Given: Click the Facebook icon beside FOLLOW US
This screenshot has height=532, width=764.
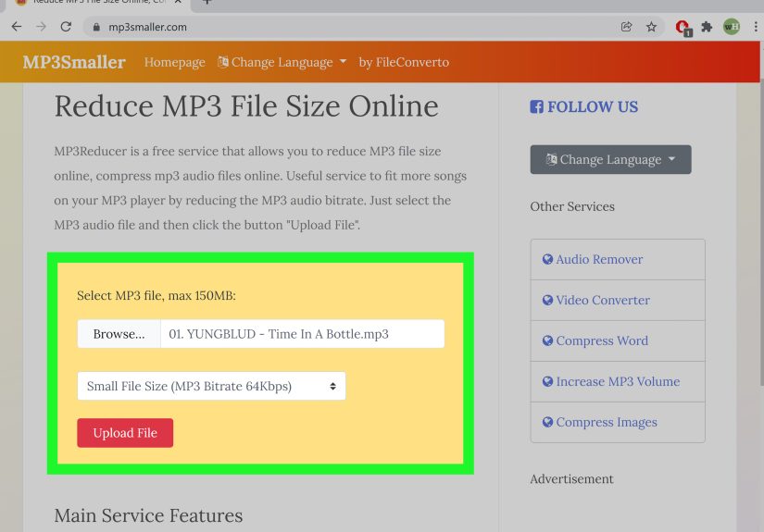Looking at the screenshot, I should pyautogui.click(x=536, y=106).
